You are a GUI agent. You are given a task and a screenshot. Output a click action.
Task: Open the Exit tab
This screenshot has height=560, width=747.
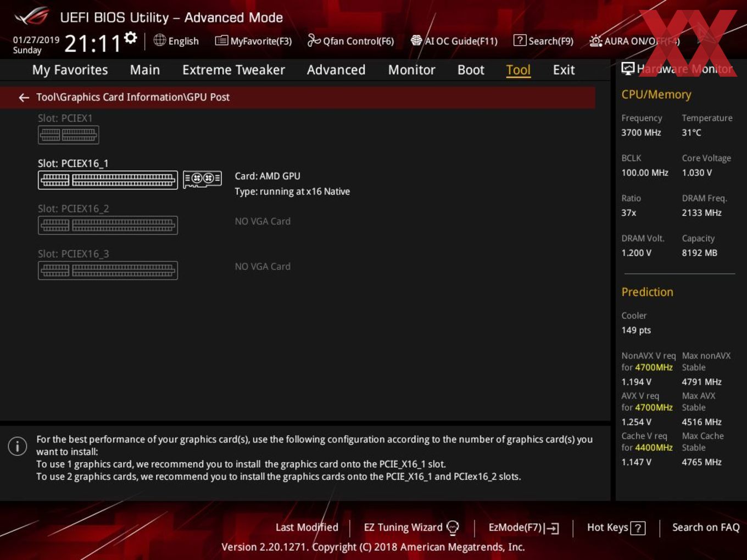pyautogui.click(x=564, y=70)
